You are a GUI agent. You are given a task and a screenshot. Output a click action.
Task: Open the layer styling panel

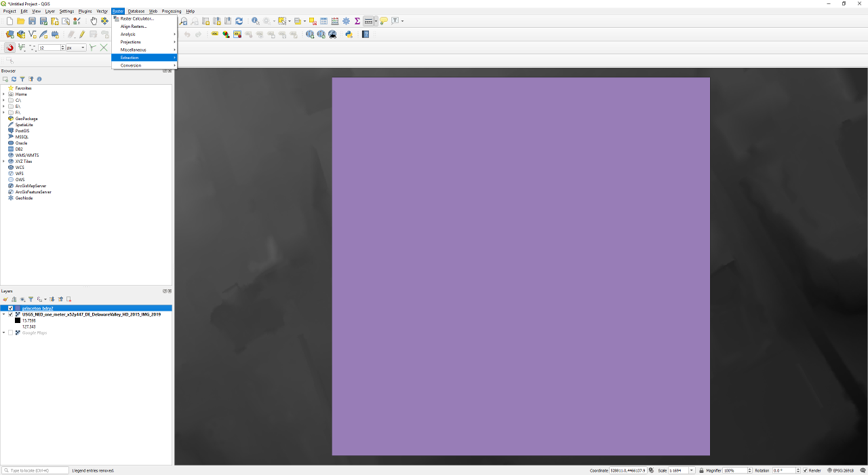5,299
